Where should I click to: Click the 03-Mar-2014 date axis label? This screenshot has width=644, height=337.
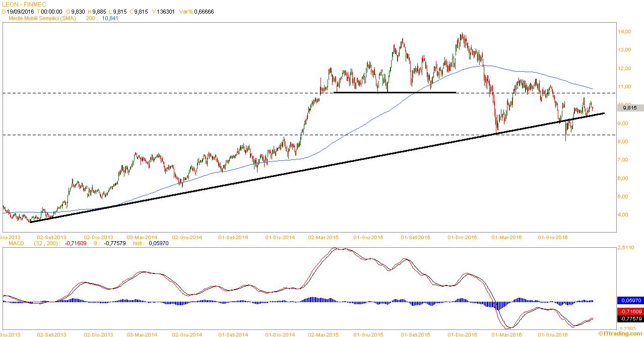click(x=142, y=237)
